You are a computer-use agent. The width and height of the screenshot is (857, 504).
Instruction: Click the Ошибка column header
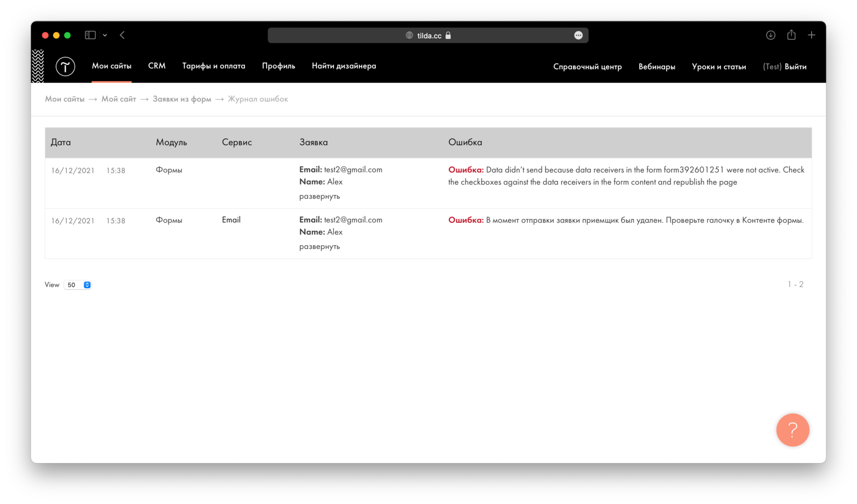[x=465, y=142]
